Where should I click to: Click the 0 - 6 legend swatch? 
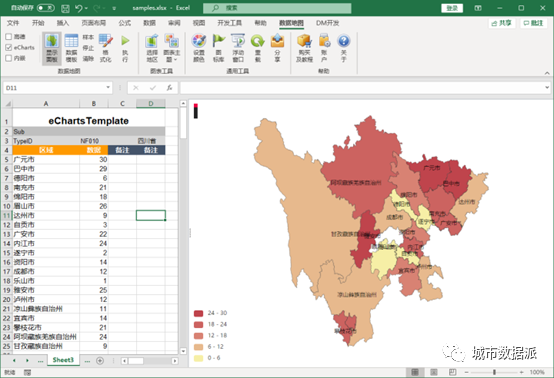click(x=199, y=358)
